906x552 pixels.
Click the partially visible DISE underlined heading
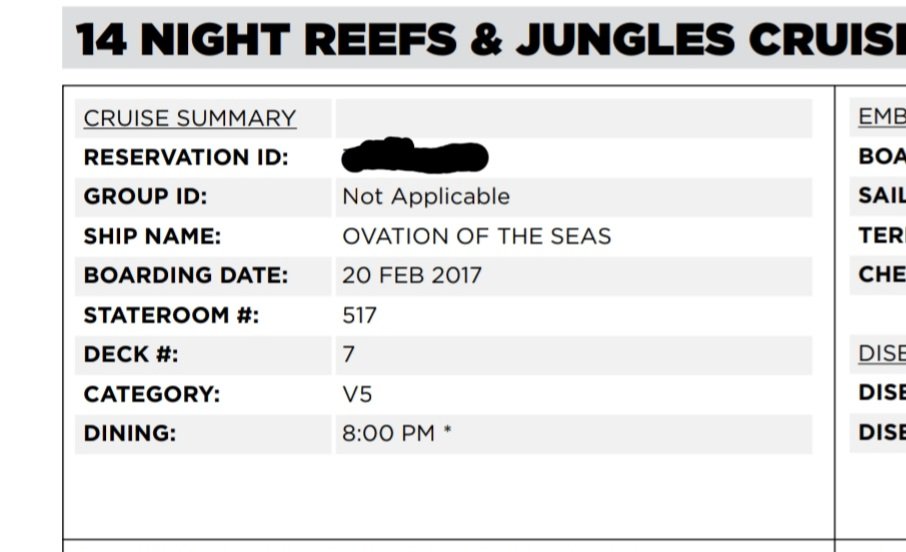882,353
